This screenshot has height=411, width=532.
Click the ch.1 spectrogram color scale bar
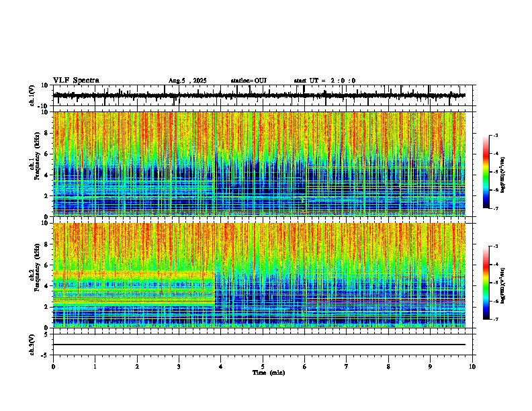pyautogui.click(x=486, y=172)
